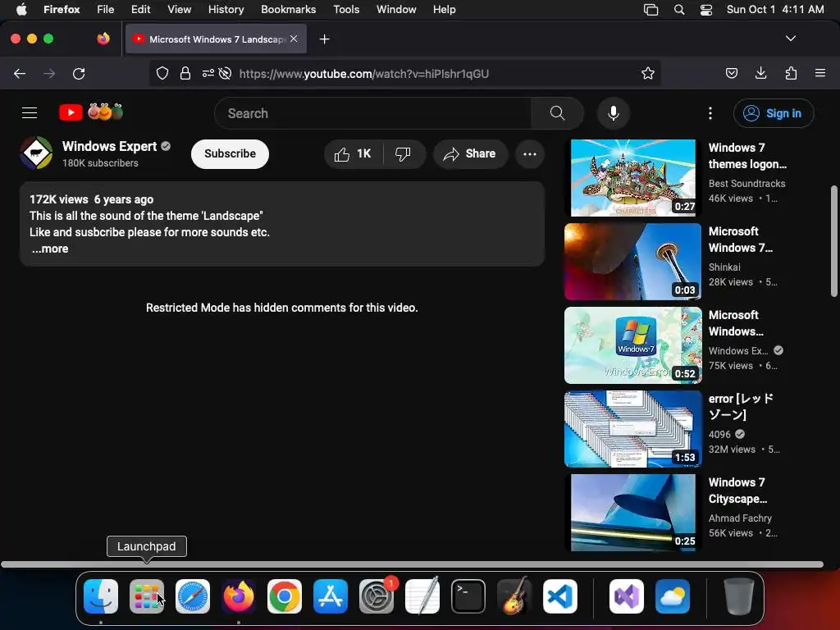Open Firefox application hamburger menu
The height and width of the screenshot is (630, 840).
819,73
